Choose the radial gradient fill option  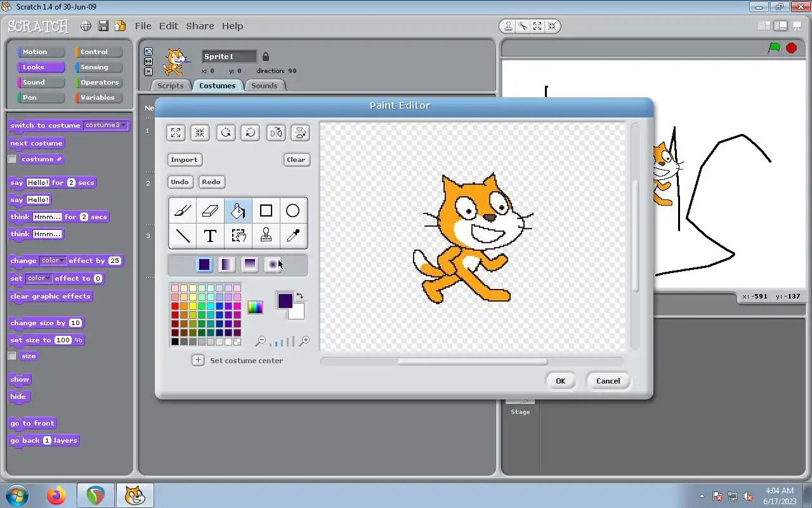click(273, 265)
